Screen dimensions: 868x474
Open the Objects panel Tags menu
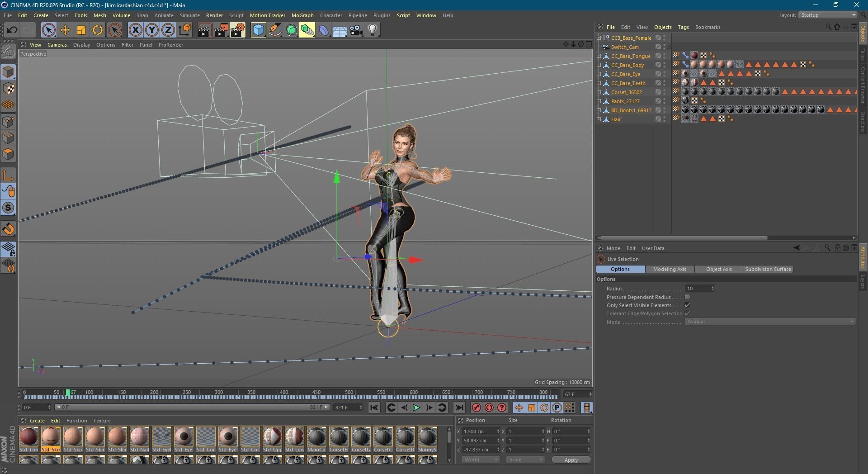click(683, 27)
